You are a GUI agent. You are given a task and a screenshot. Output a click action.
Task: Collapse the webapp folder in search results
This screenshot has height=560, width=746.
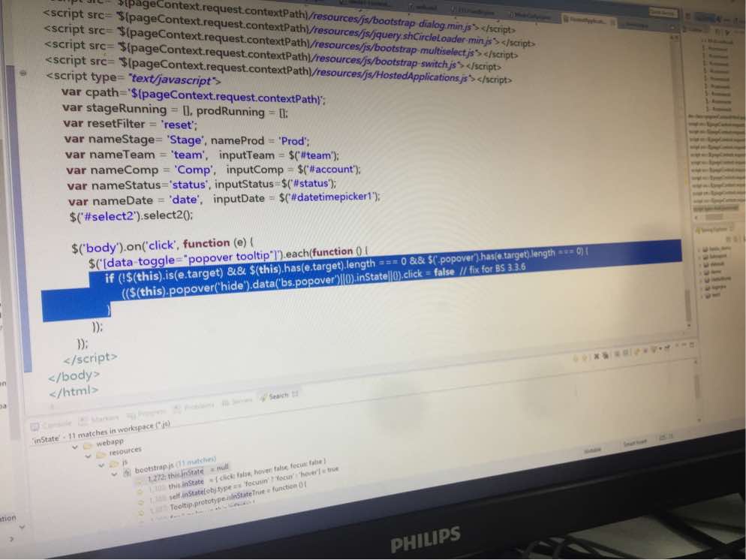(x=75, y=447)
